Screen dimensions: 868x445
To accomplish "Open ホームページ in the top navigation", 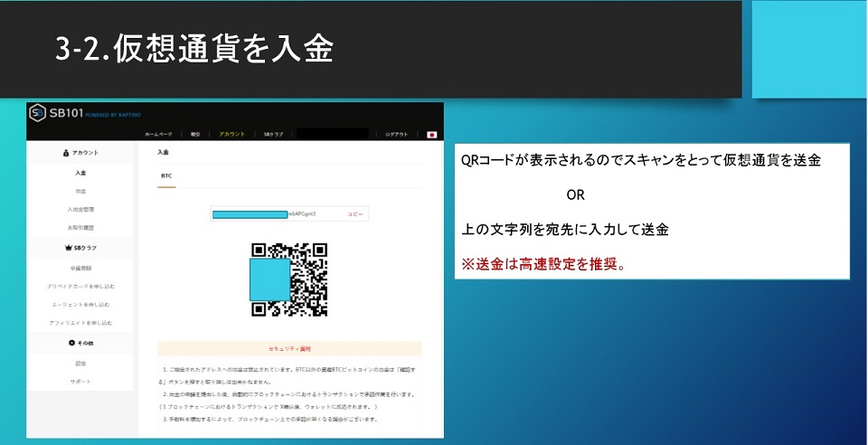I will pyautogui.click(x=158, y=135).
